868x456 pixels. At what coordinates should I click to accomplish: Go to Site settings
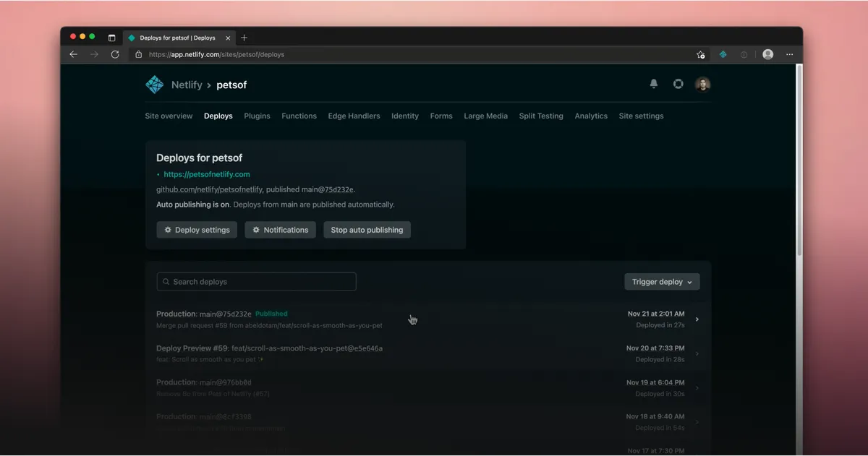click(641, 116)
